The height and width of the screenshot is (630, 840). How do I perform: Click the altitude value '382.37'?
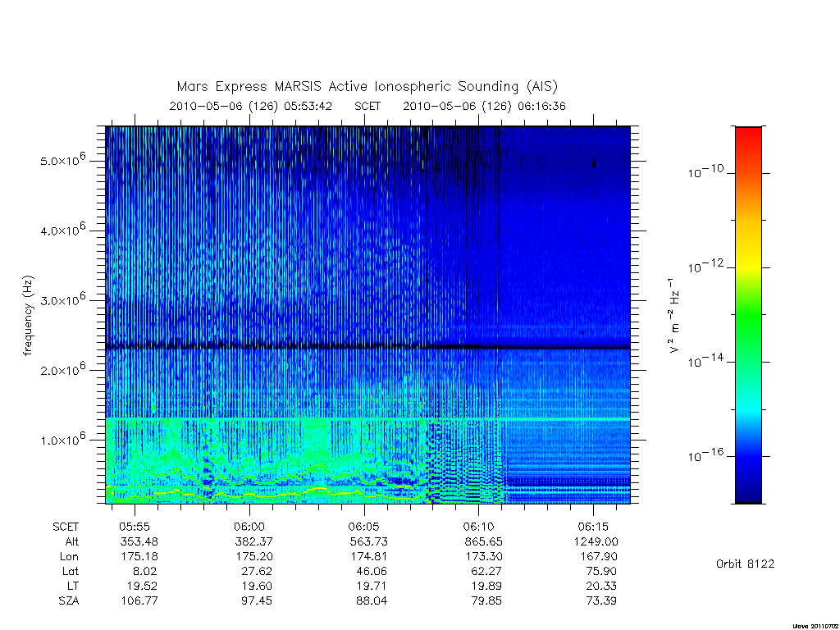click(254, 541)
